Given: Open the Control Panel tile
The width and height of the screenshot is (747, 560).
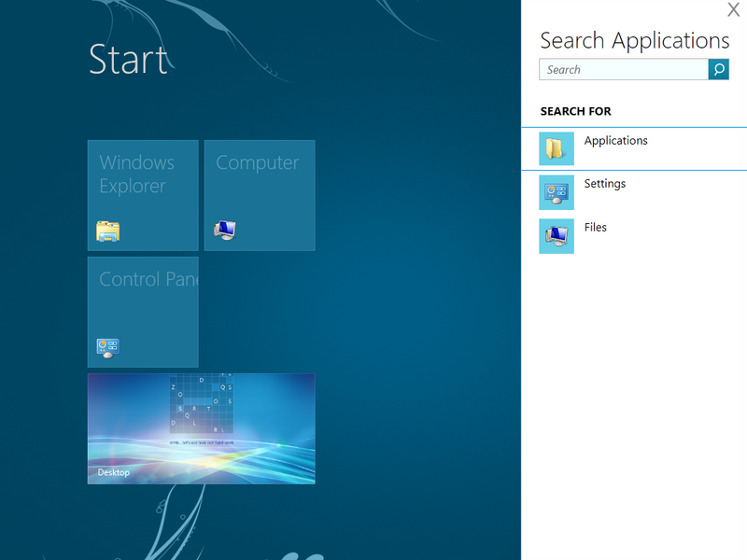Looking at the screenshot, I should (x=143, y=312).
